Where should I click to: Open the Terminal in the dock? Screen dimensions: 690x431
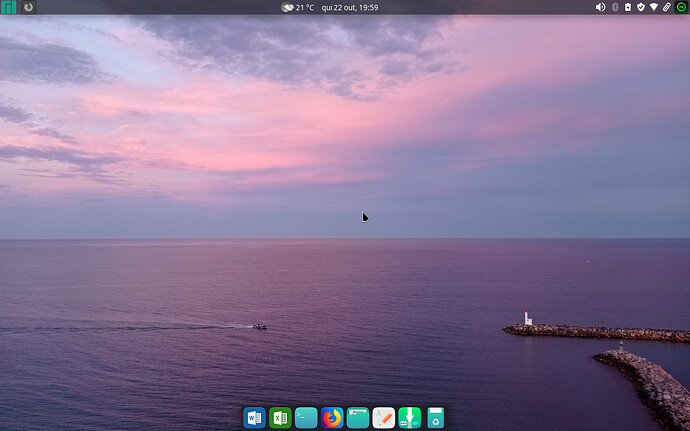click(x=306, y=418)
